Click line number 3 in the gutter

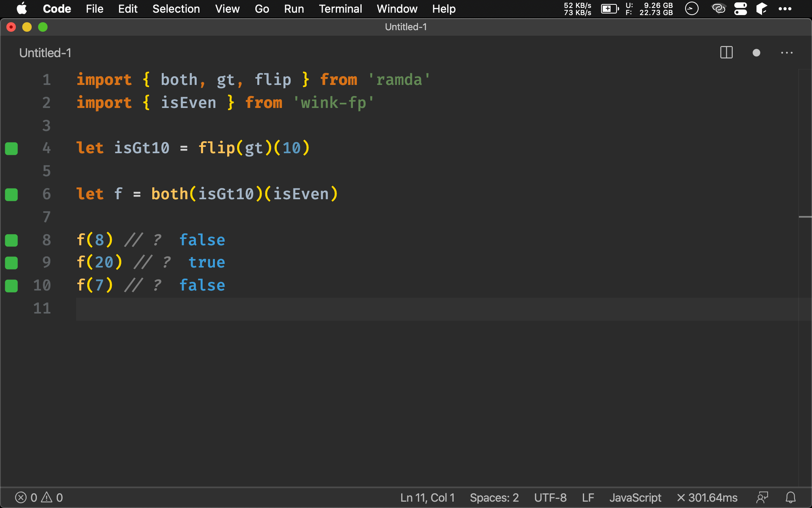click(46, 125)
